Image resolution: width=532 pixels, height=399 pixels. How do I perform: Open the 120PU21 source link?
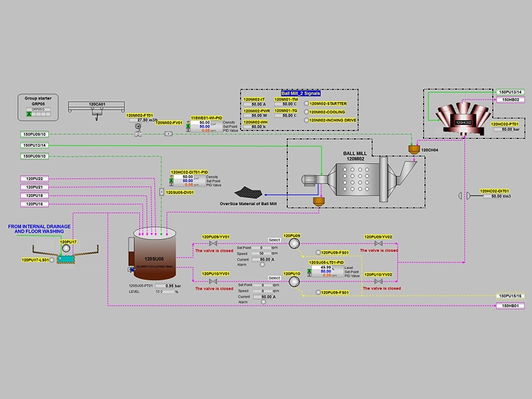pyautogui.click(x=35, y=187)
